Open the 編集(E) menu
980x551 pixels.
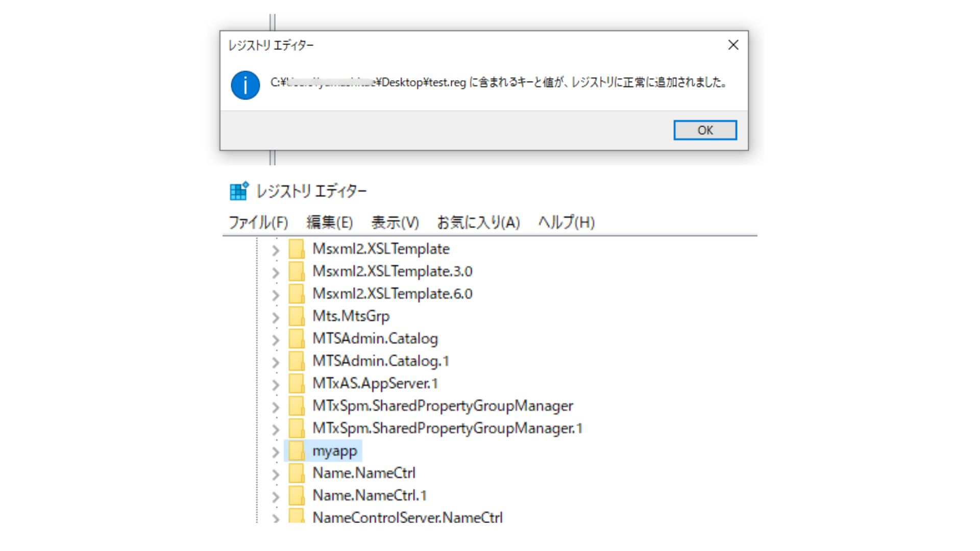click(329, 222)
